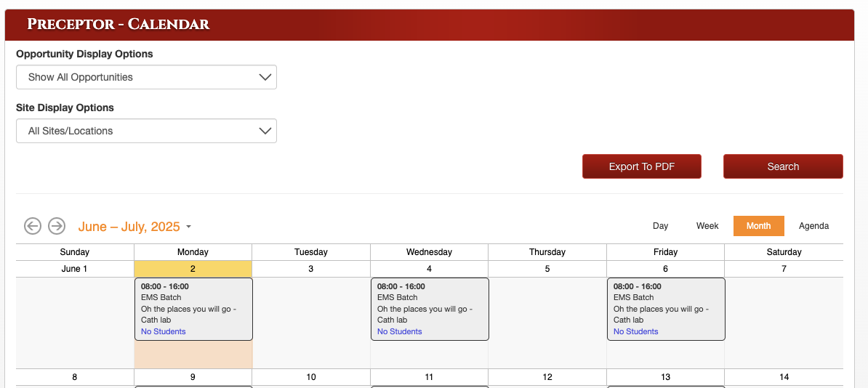This screenshot has width=868, height=388.
Task: Open the Opportunity Display Options dropdown
Action: pos(146,77)
